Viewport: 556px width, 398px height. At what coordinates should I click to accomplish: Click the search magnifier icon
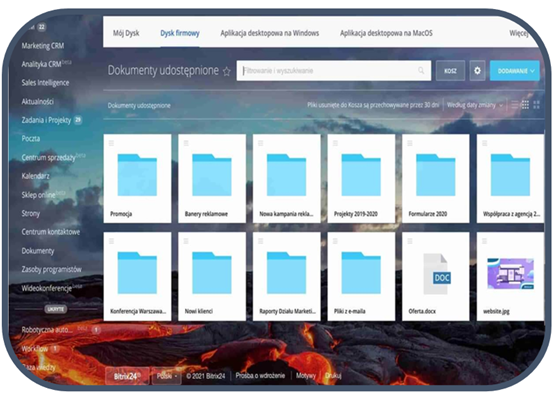click(x=421, y=71)
